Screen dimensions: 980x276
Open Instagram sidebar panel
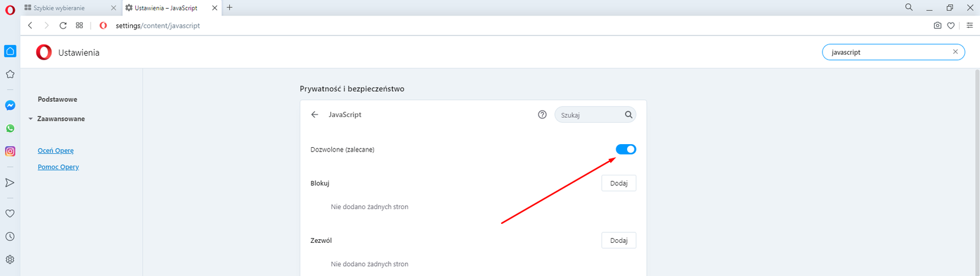pos(10,151)
